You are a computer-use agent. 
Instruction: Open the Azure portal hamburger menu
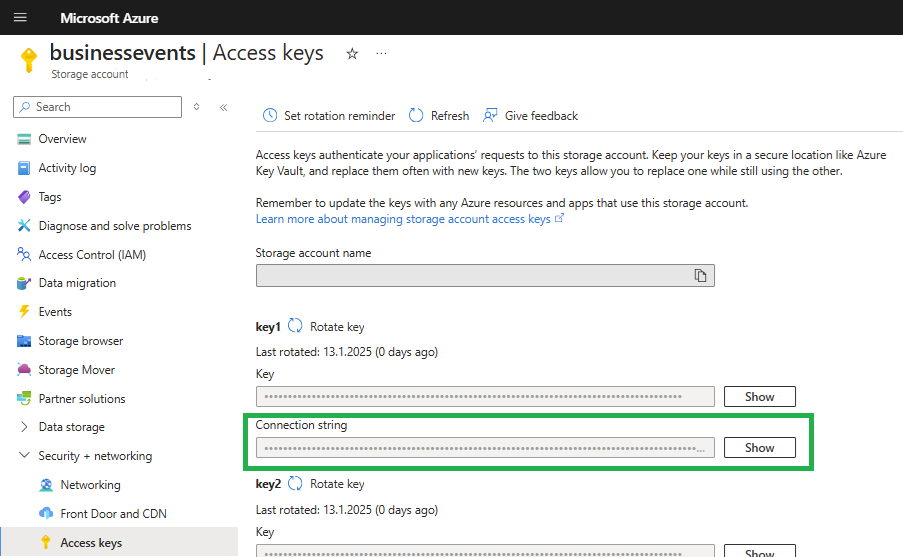click(20, 18)
